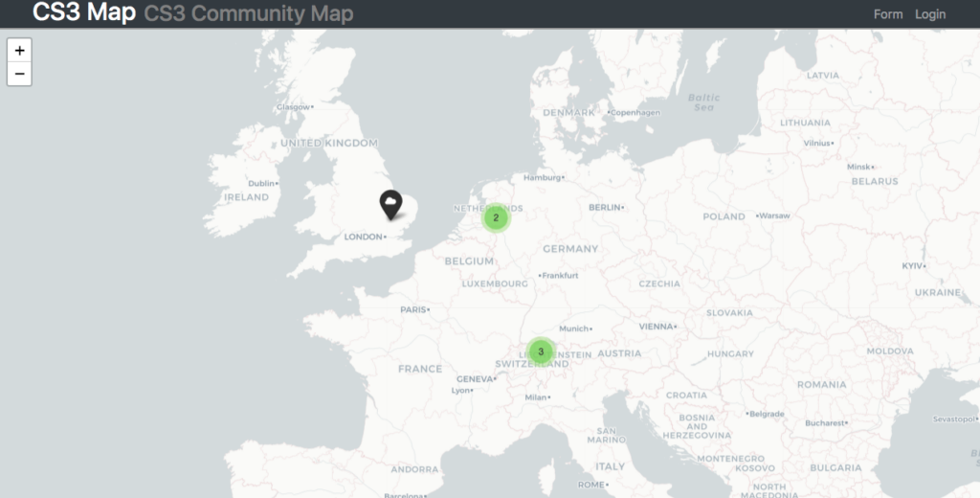
Task: Open the black cloud marker near London
Action: [390, 205]
